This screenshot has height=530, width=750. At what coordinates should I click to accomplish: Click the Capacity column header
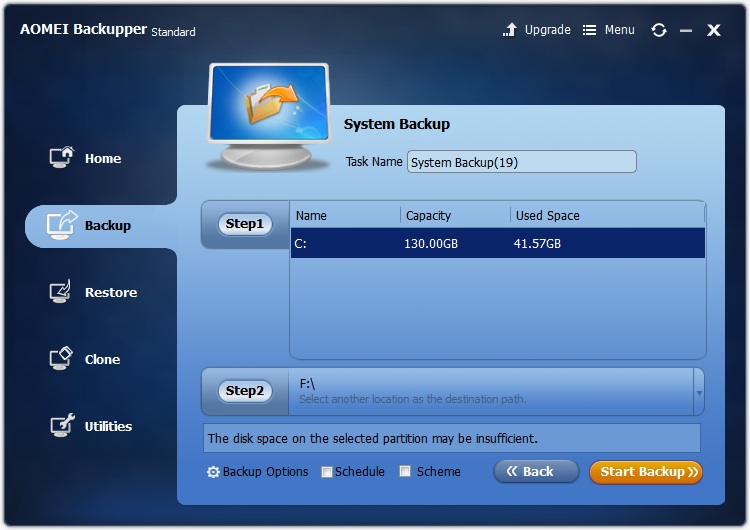pyautogui.click(x=428, y=215)
